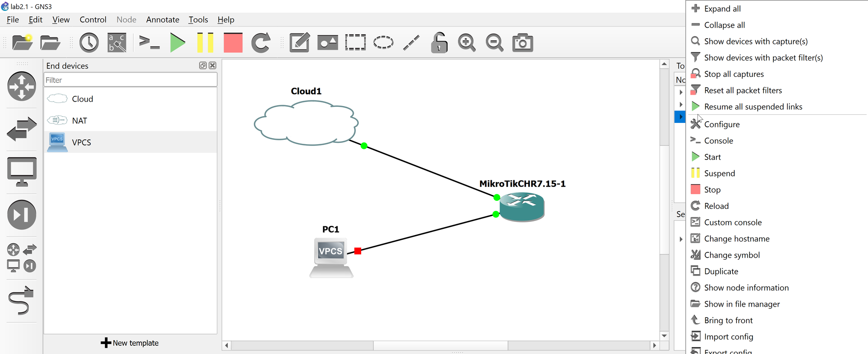Select the Add a link cable tool
Screen dimensions: 868x354
coord(21,300)
